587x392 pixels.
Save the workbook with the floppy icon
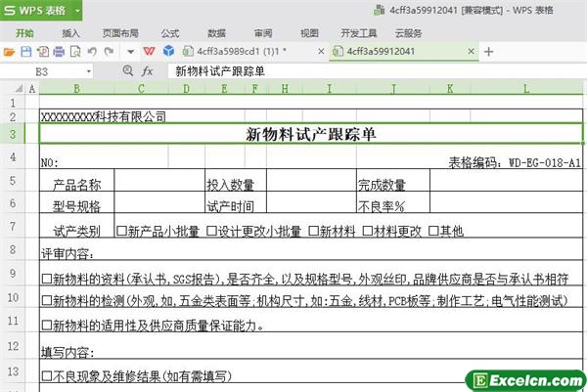[25, 51]
